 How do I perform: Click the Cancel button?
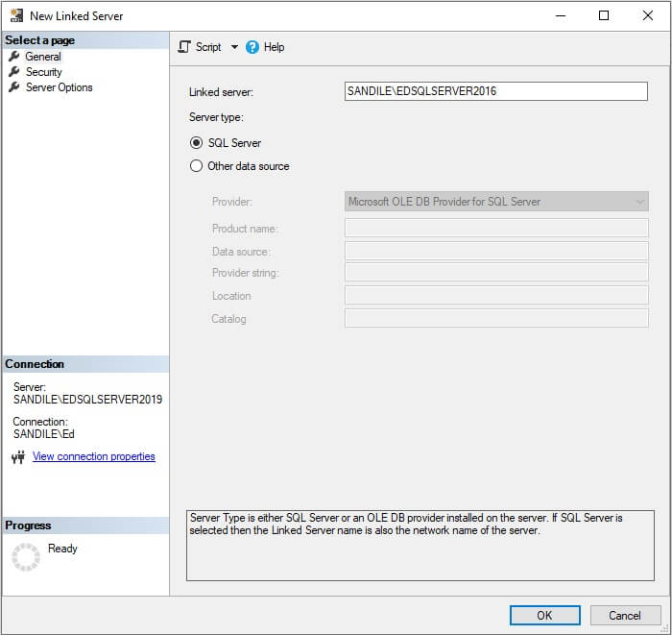coord(625,615)
